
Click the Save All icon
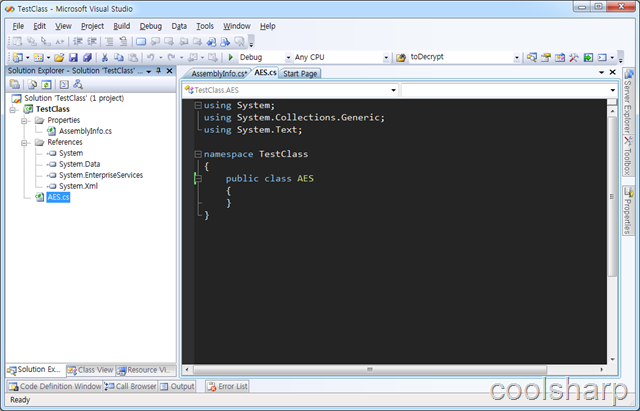[87, 58]
